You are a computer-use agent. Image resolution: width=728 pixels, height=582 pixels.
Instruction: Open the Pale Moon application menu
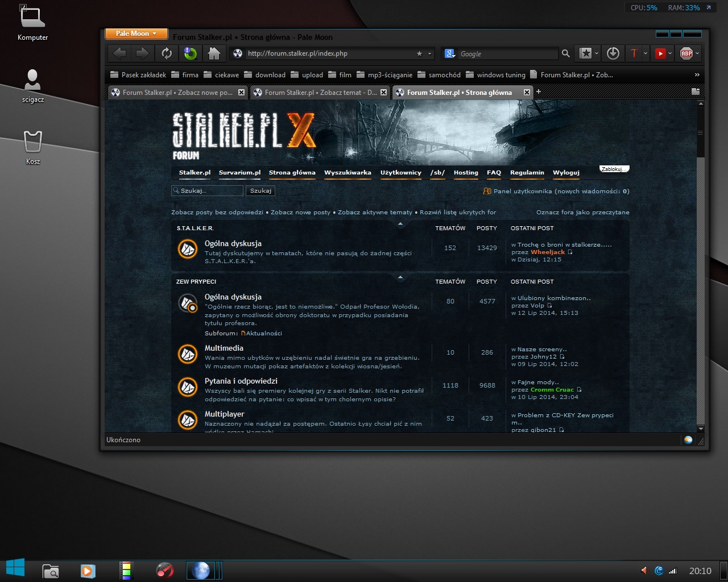(136, 34)
